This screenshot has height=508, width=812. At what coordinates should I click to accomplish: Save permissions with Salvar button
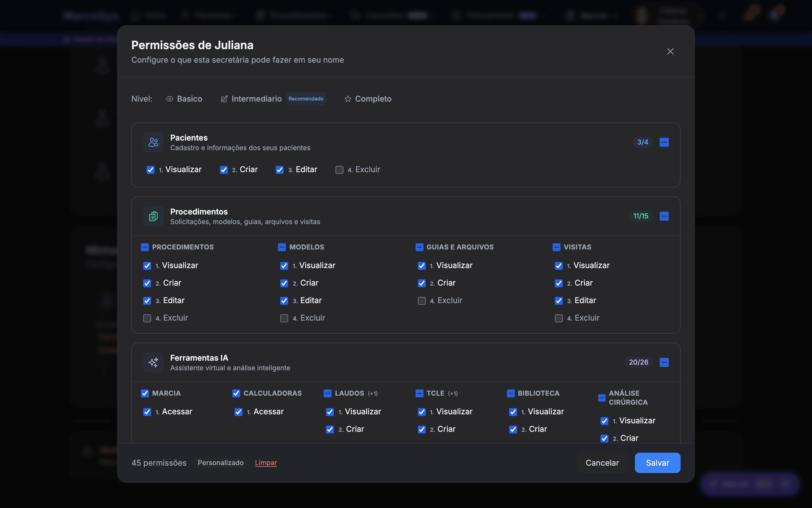point(657,463)
